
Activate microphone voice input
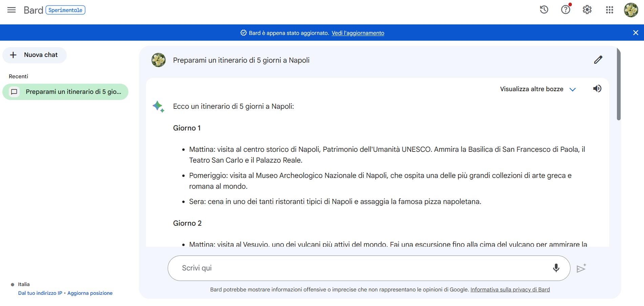pyautogui.click(x=556, y=268)
